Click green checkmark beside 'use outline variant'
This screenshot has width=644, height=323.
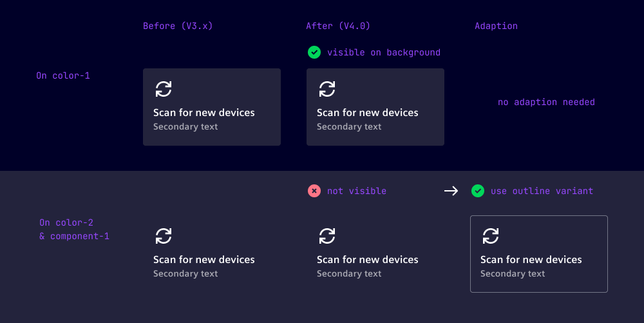478,191
